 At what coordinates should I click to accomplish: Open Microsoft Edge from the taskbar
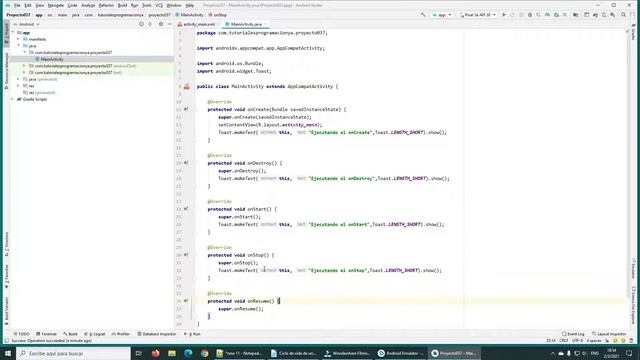[188, 353]
